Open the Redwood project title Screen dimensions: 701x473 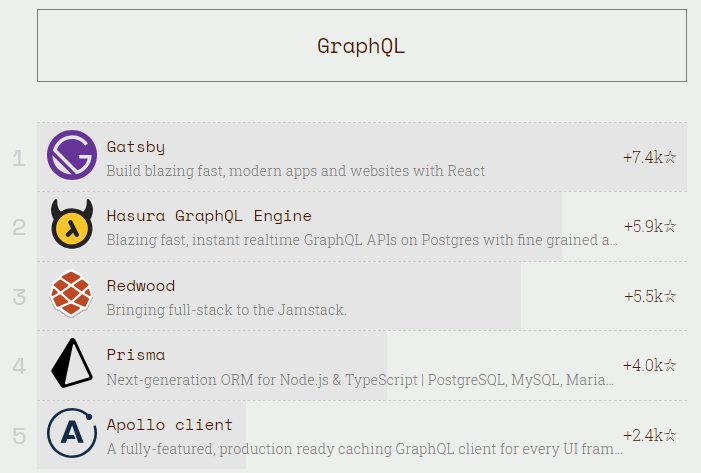tap(141, 286)
